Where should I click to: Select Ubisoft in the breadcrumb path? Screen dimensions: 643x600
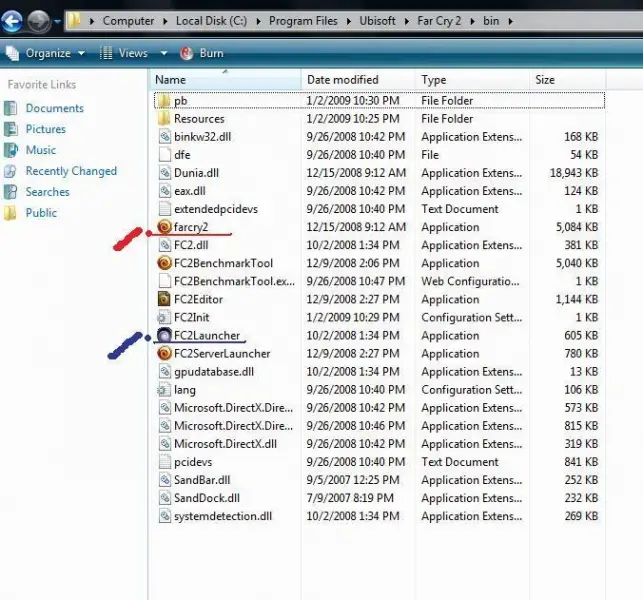[x=377, y=21]
